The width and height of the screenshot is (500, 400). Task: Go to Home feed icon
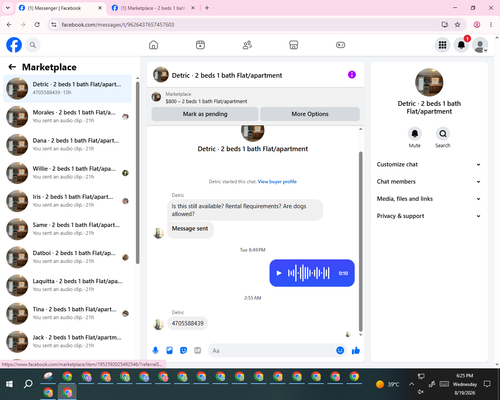coord(153,45)
